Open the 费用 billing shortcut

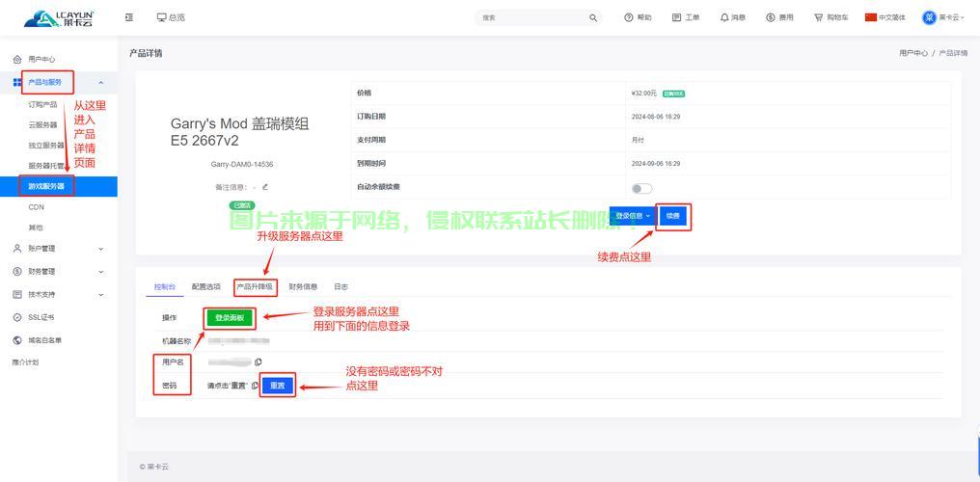coord(779,17)
